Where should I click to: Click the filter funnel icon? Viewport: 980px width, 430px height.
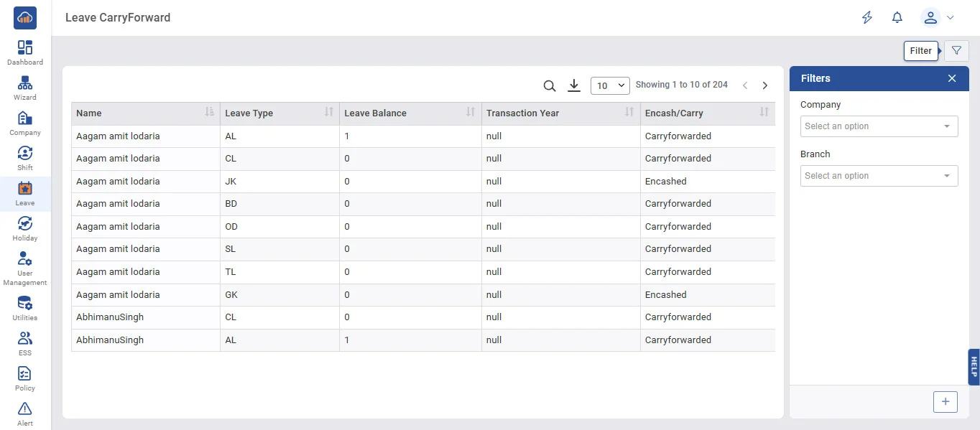pos(956,51)
